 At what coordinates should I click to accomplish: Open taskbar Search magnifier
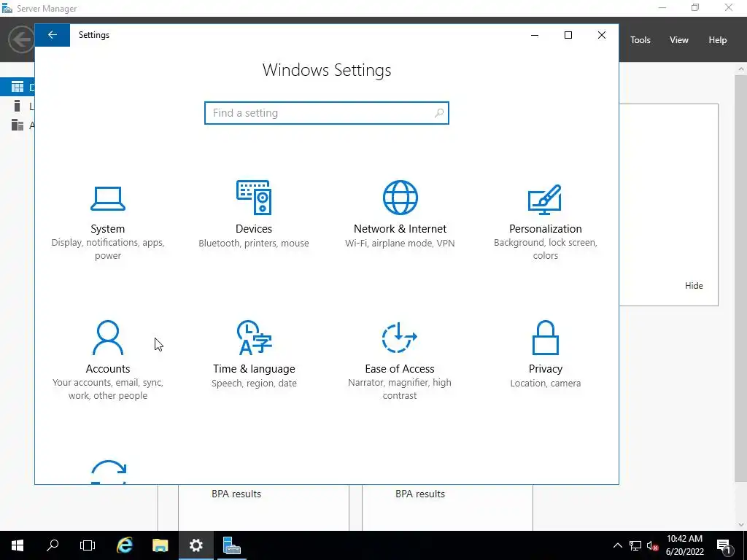tap(53, 545)
